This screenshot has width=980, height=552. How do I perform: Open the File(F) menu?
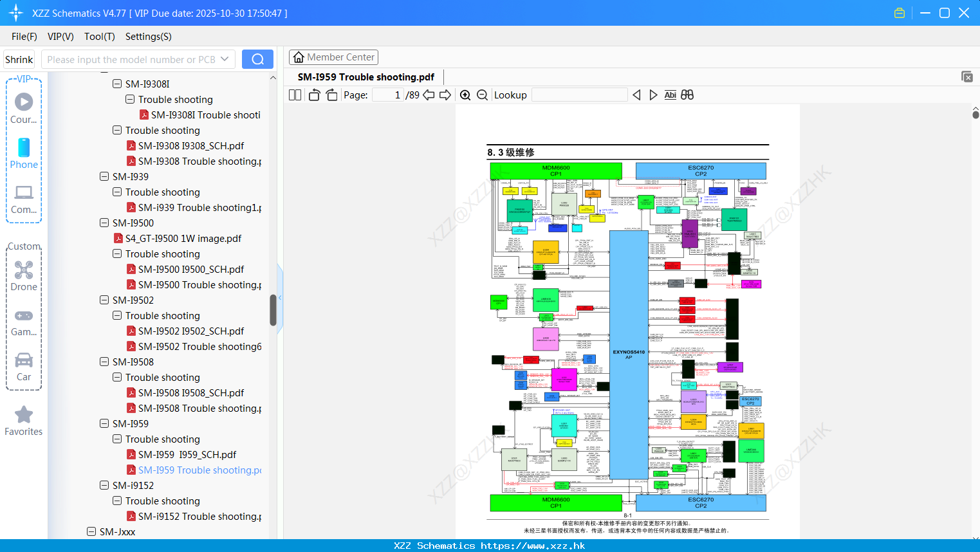[24, 37]
